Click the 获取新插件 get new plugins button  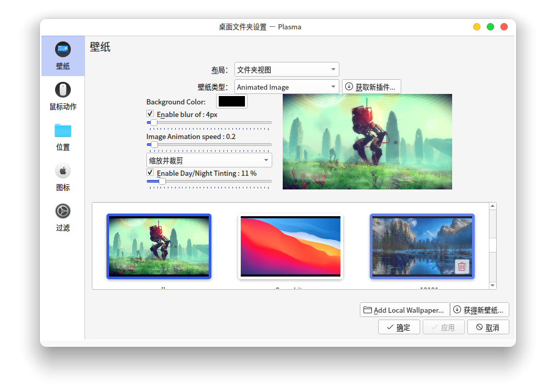(x=371, y=87)
